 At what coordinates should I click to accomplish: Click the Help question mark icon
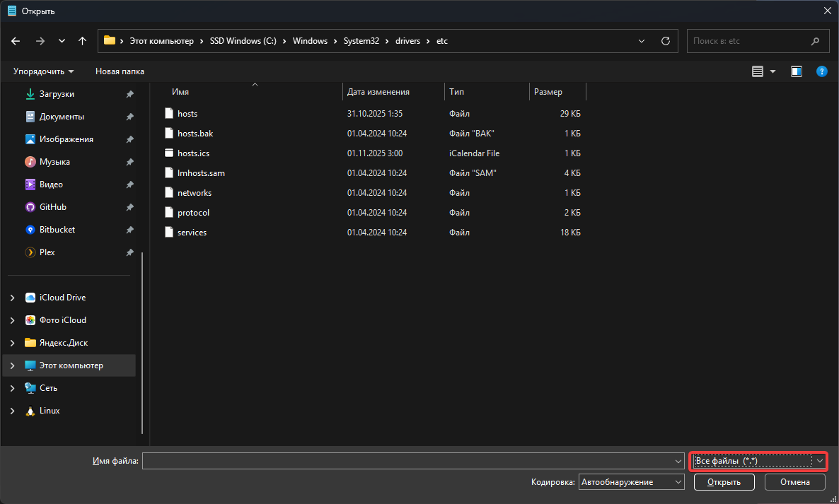click(x=821, y=71)
